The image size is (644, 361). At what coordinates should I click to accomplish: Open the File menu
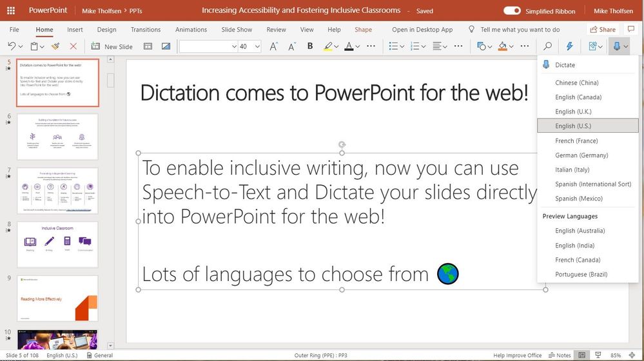coord(14,30)
